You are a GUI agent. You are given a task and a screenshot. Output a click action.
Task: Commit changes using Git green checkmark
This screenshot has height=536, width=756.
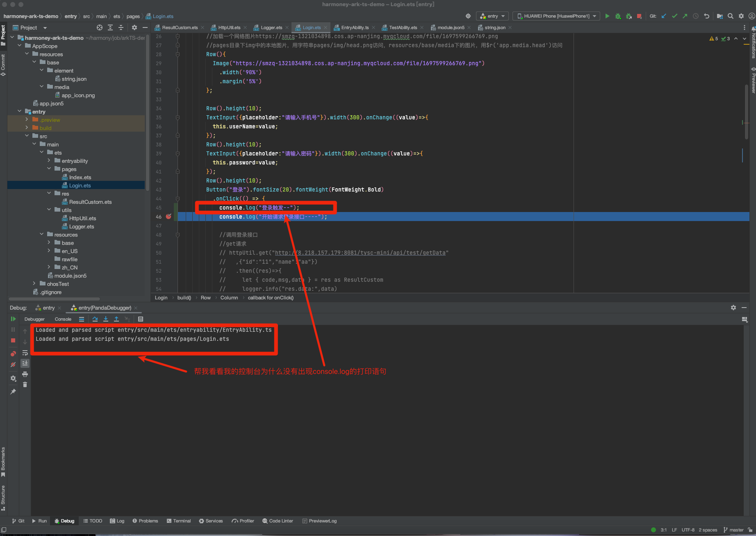[x=674, y=16]
